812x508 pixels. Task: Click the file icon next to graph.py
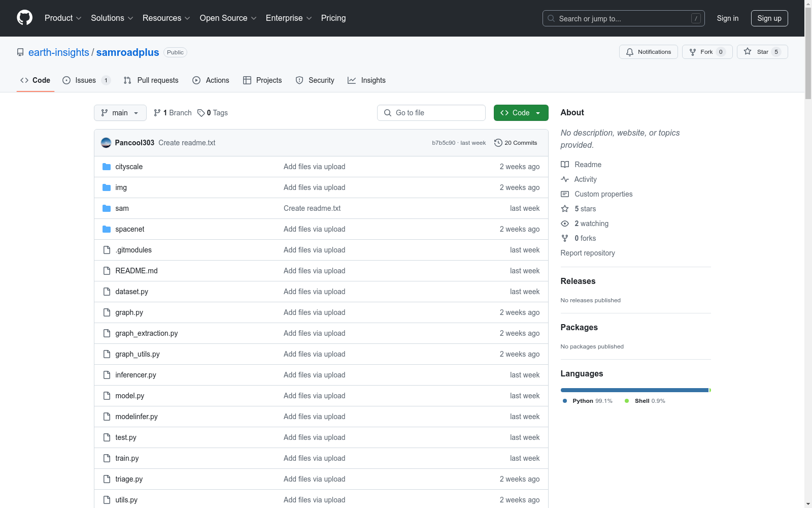[107, 312]
